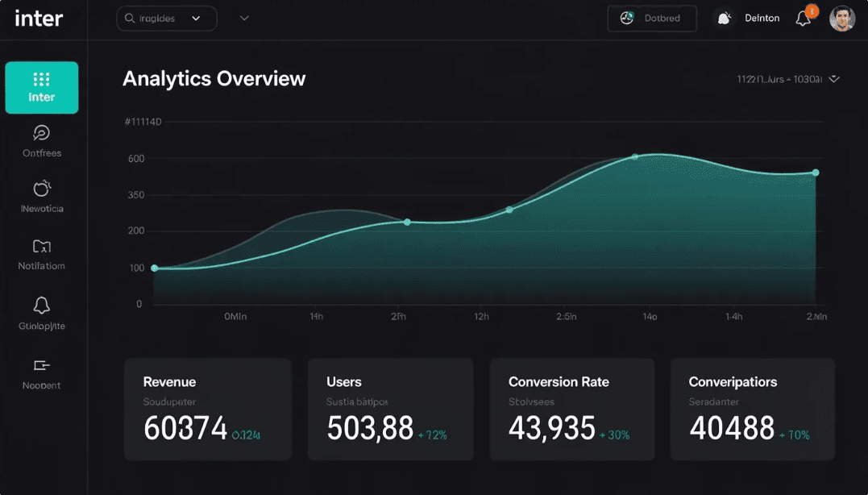Click the chevron next to the search box
The width and height of the screenshot is (868, 495).
244,18
